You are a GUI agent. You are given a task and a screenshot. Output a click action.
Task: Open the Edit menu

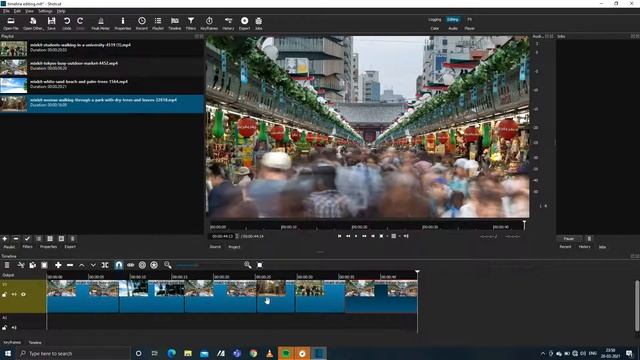[x=18, y=11]
